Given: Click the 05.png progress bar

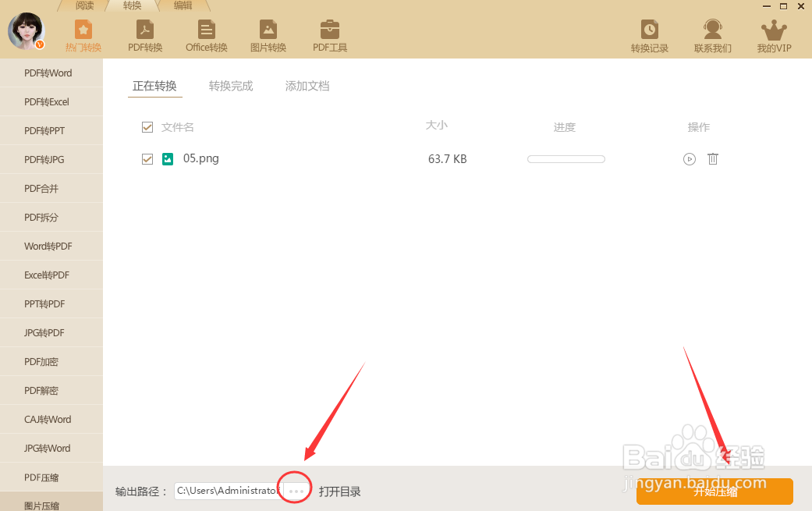Looking at the screenshot, I should [x=566, y=158].
